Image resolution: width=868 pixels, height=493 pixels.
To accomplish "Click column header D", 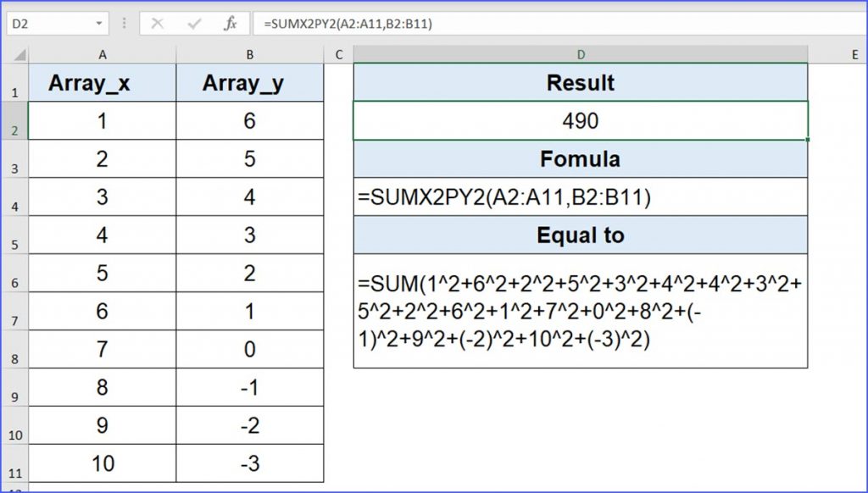I will click(580, 54).
